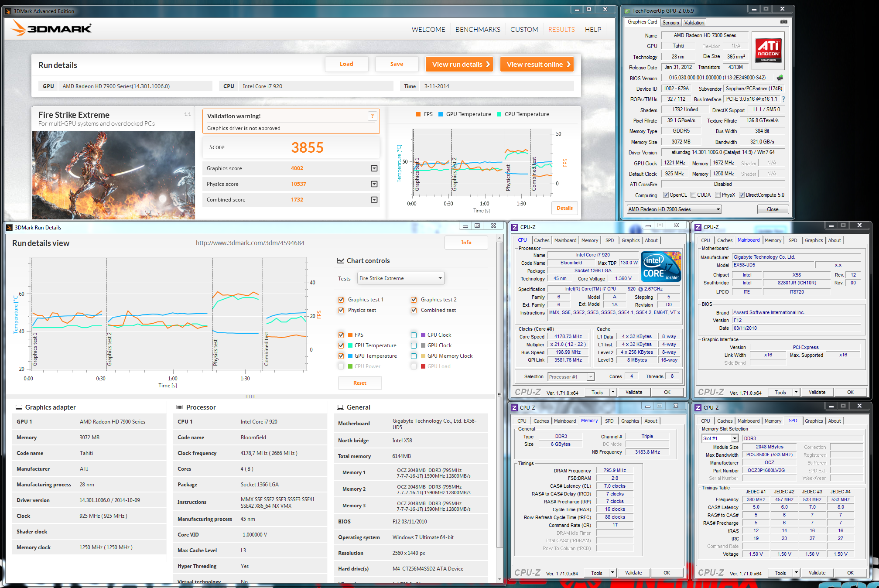Click the orange FPS color swatch in chart controls
Image resolution: width=879 pixels, height=588 pixels.
(x=350, y=335)
